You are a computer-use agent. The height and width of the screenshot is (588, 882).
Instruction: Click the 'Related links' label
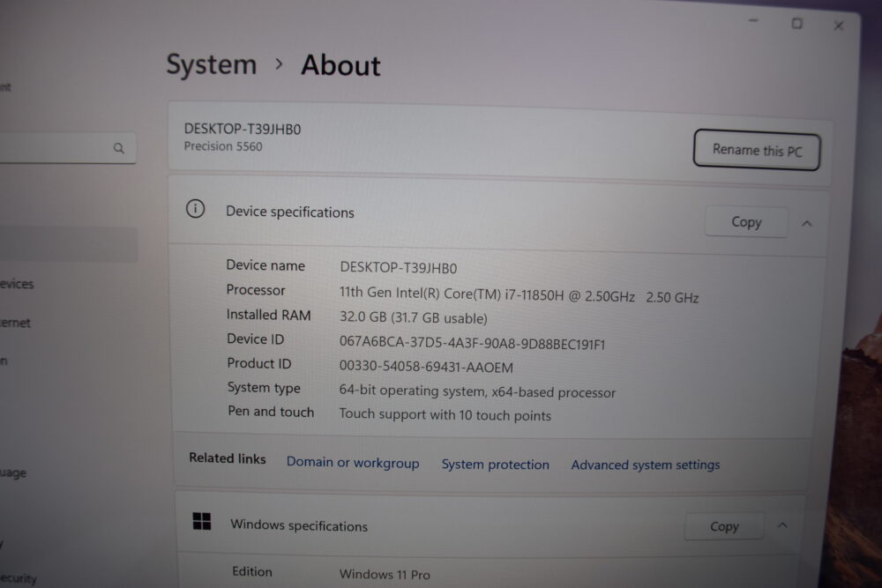(x=228, y=458)
